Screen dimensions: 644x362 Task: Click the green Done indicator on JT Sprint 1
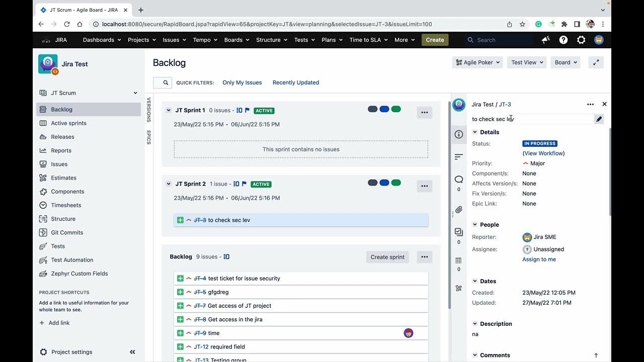[396, 109]
